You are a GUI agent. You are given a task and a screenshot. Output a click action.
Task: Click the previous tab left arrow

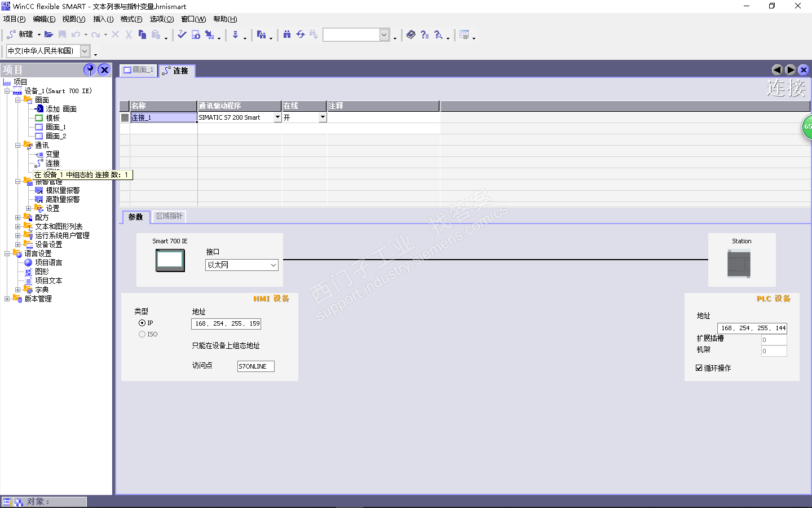coord(777,70)
